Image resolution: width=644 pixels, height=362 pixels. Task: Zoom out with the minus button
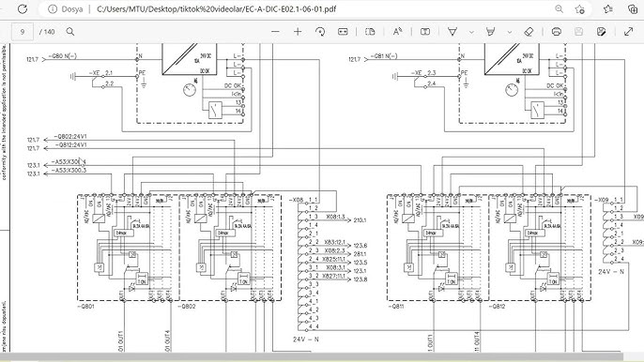click(x=276, y=32)
